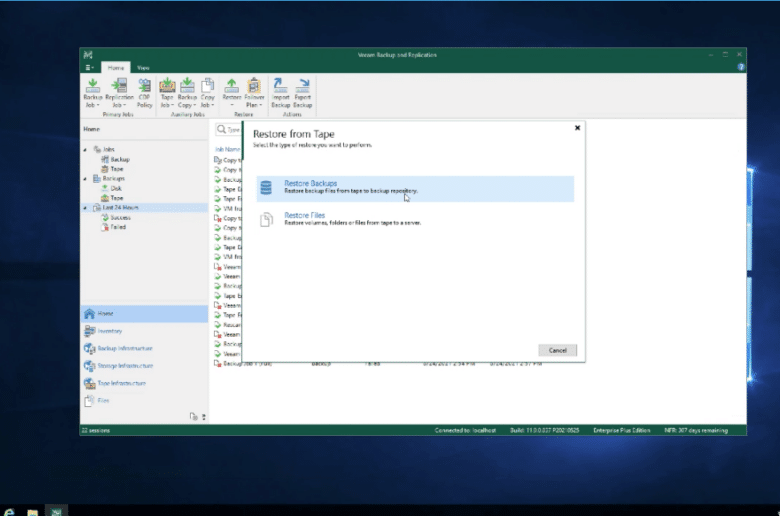Open the Home navigation view

point(144,313)
